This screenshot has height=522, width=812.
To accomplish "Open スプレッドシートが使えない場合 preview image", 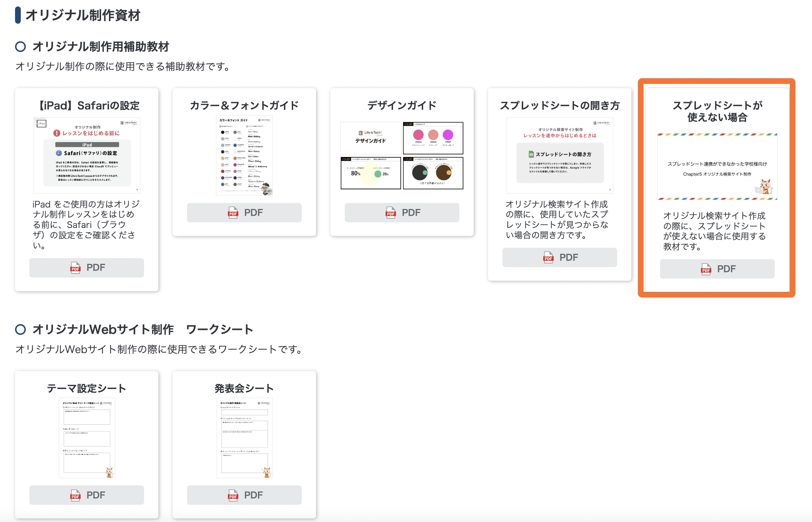I will 717,167.
